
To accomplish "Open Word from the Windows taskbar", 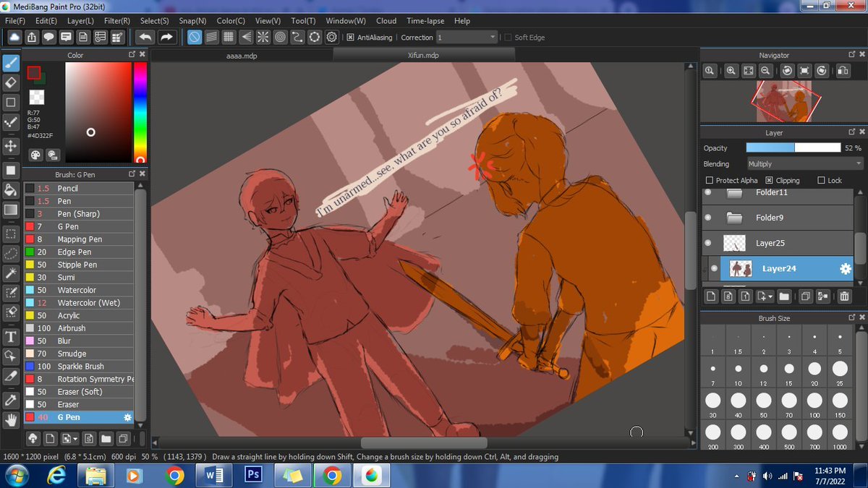I will (x=214, y=476).
